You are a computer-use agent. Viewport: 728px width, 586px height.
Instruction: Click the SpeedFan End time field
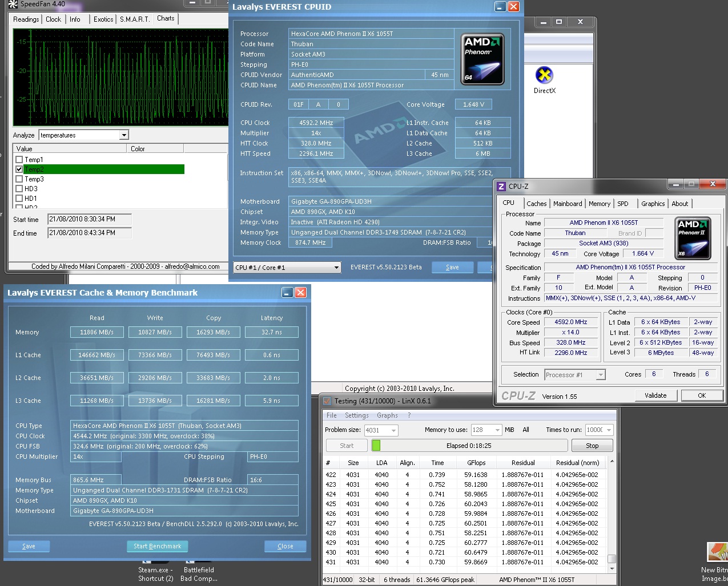click(90, 233)
